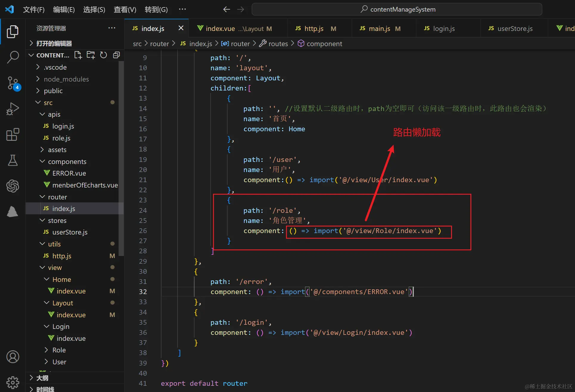Open Run and Debug view
This screenshot has width=575, height=392.
[x=13, y=109]
